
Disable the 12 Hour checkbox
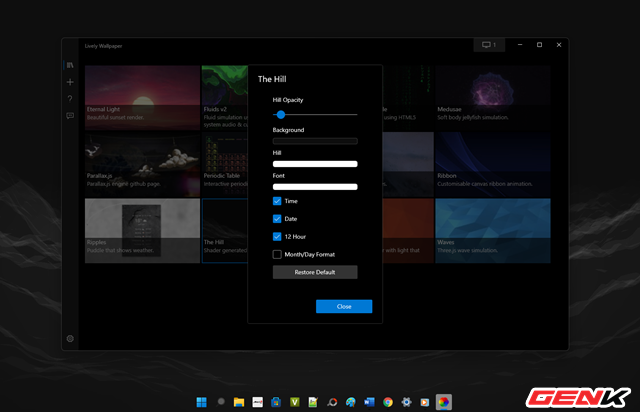click(277, 237)
